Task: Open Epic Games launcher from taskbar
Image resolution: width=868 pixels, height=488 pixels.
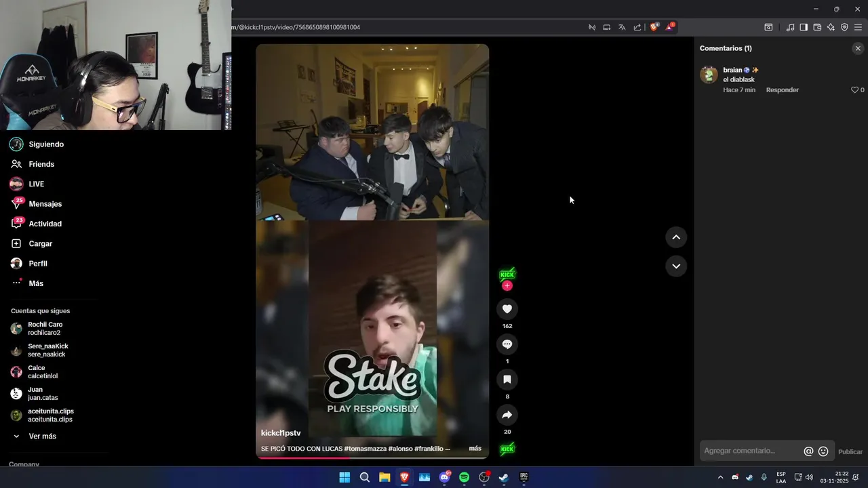Action: (x=524, y=477)
